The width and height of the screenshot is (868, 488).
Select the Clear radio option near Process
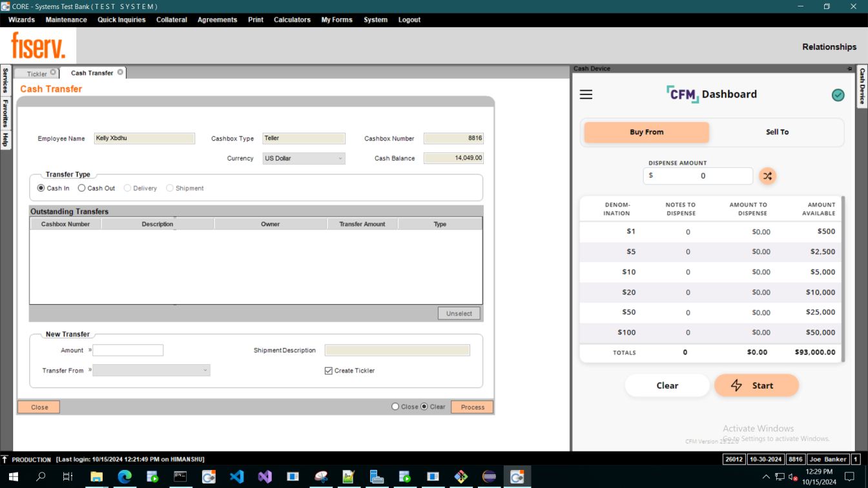point(424,407)
